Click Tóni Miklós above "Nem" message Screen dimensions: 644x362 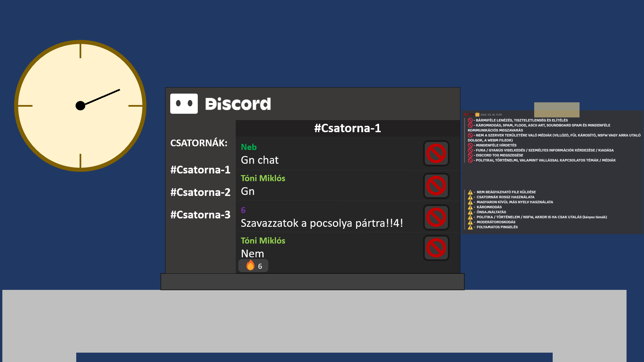(x=263, y=241)
